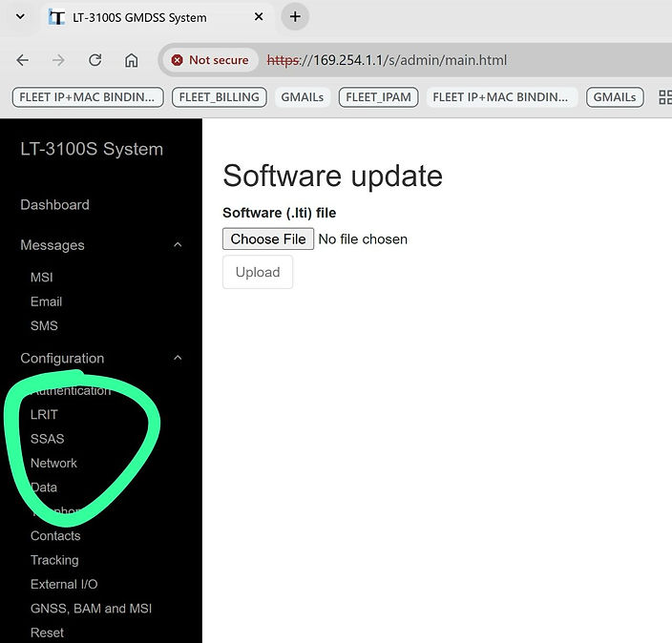This screenshot has height=643, width=672.
Task: Click the Not secure warning badge
Action: pyautogui.click(x=209, y=60)
